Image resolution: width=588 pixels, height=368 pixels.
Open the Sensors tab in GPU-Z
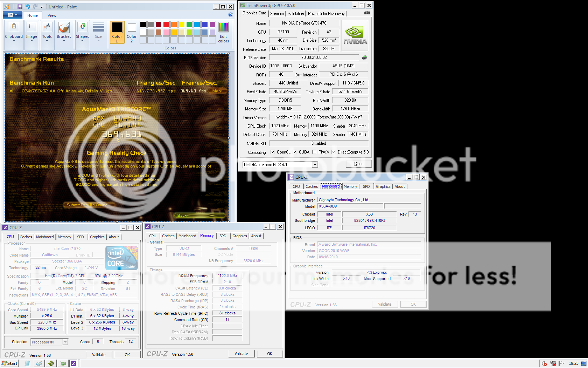click(277, 14)
